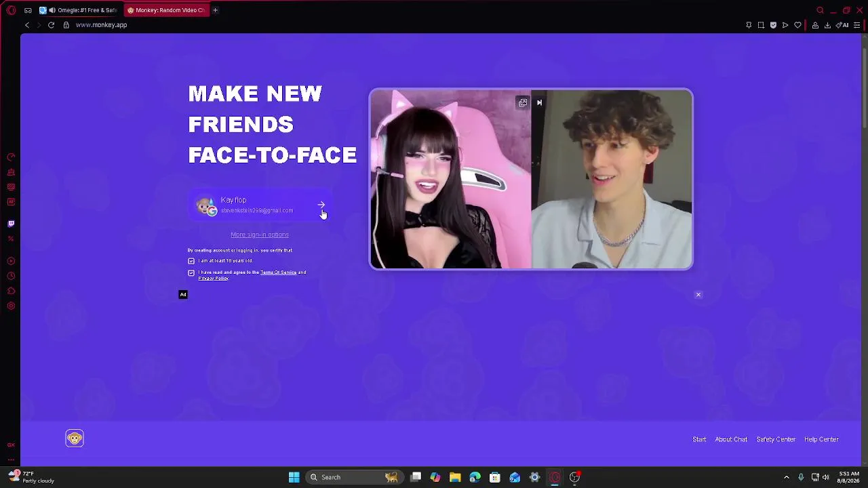
Task: Show hidden system tray icons
Action: coord(787,477)
